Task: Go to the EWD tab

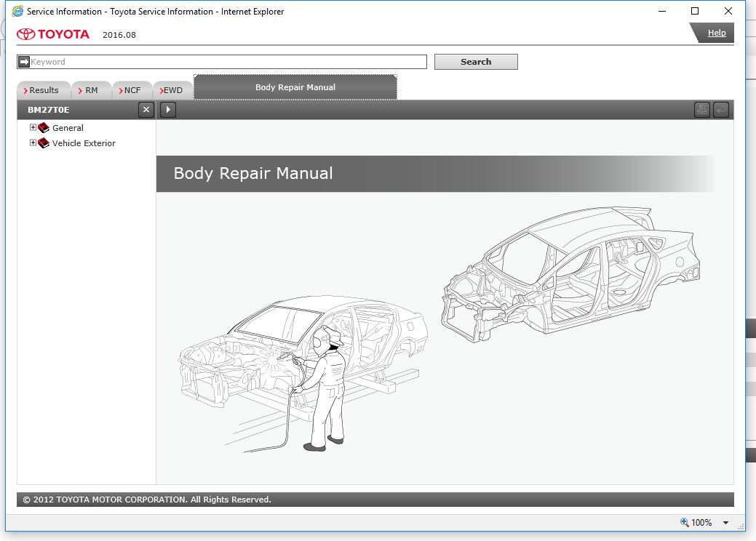Action: coord(172,90)
